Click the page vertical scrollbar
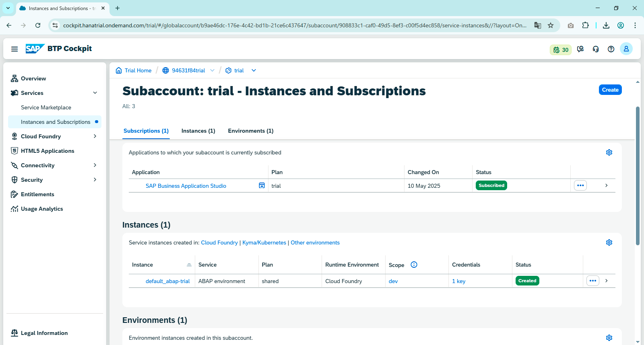Screen dimensions: 644x345 pyautogui.click(x=638, y=176)
